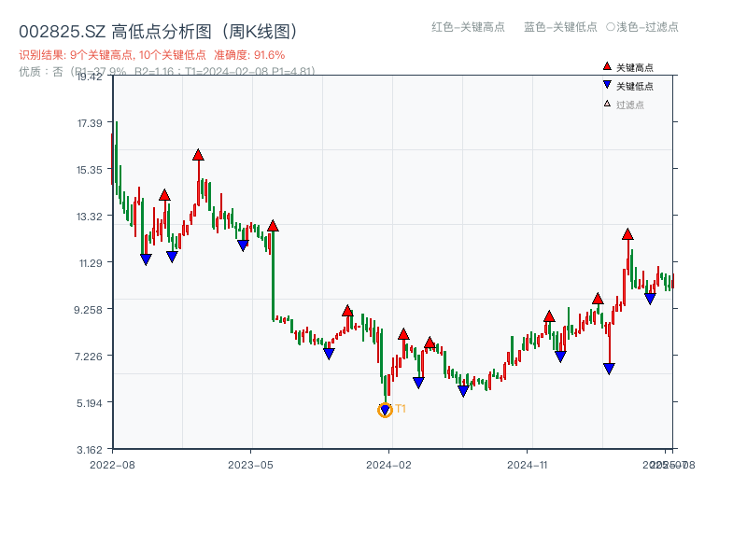747x560 pixels.
Task: Select the leftmost blue key-low triangle marker
Action: click(146, 259)
